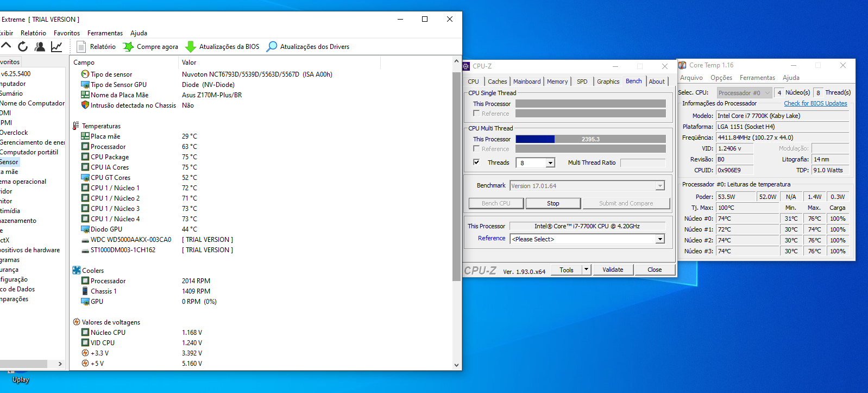Switch to the Memory tab in CPU-Z
Screen dimensions: 868x393
point(557,82)
